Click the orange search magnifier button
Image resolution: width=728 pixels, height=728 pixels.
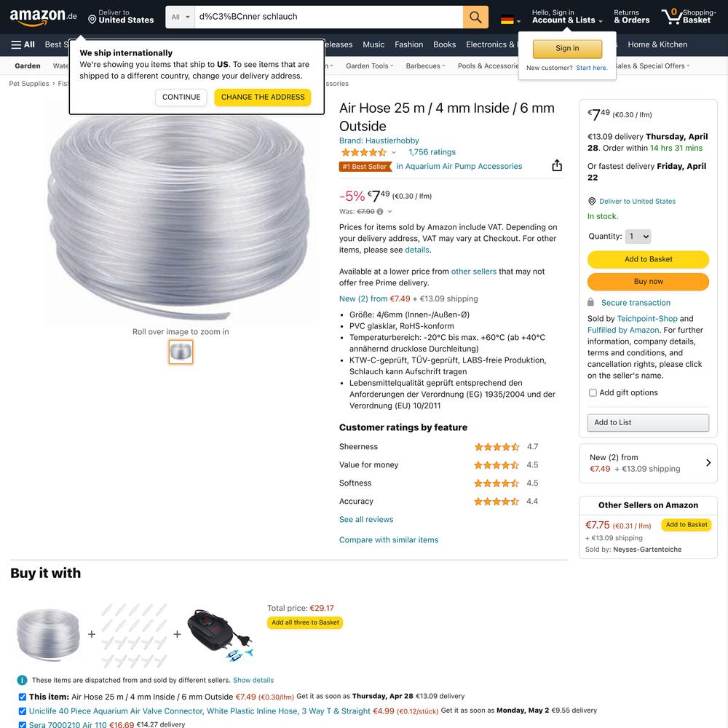click(475, 17)
